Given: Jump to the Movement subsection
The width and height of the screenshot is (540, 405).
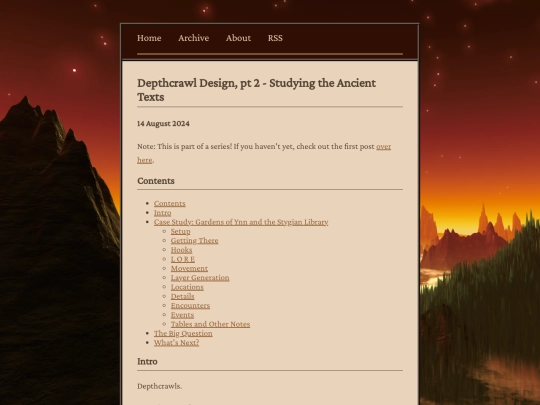Looking at the screenshot, I should coord(189,268).
